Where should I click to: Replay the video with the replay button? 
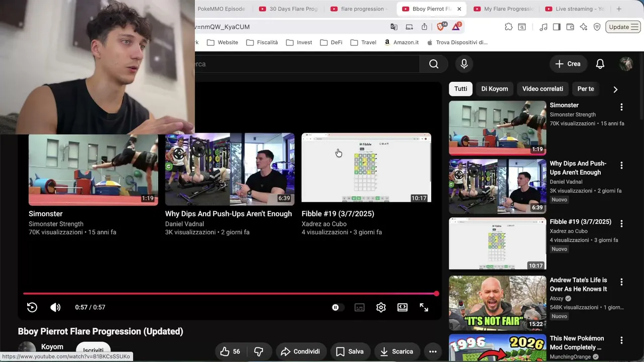[x=32, y=307]
